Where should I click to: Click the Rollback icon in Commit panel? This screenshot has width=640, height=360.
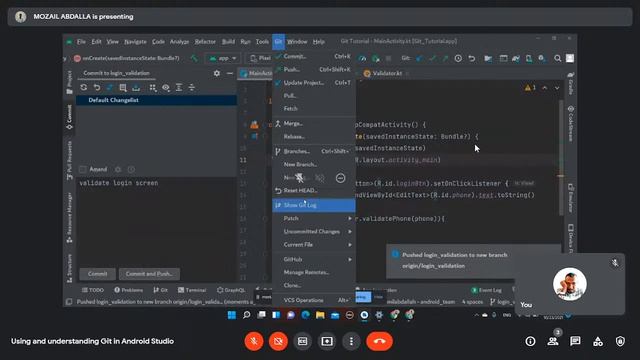coord(97,87)
